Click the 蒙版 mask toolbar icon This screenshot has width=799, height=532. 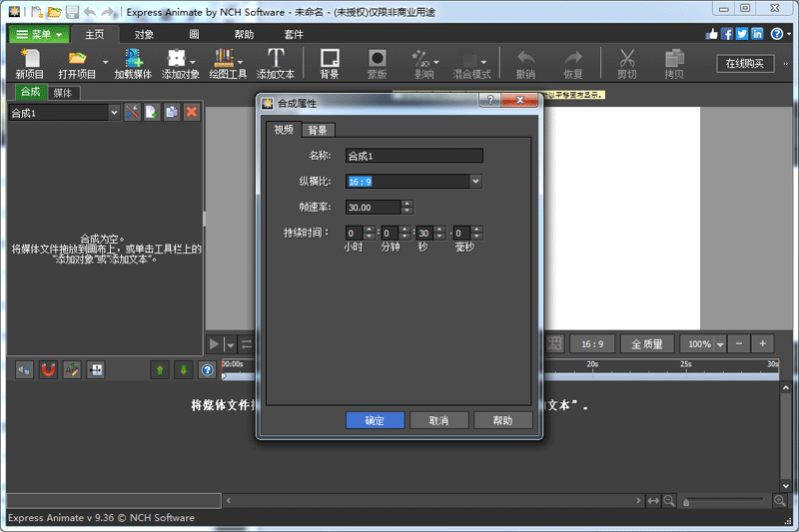[378, 58]
